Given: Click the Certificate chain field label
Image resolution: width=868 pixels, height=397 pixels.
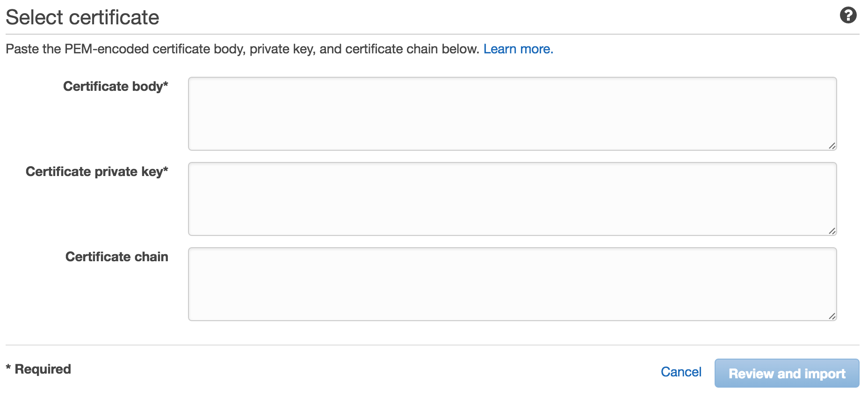Looking at the screenshot, I should click(x=117, y=257).
